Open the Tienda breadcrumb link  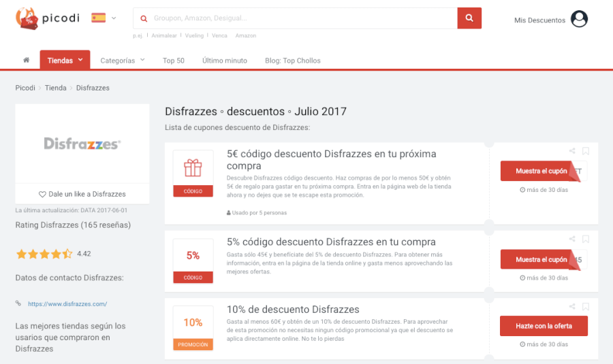tap(56, 88)
